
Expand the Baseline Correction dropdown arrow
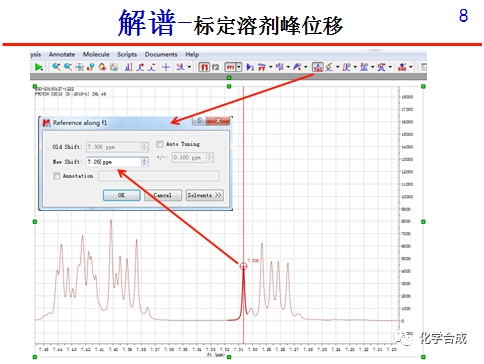coord(305,67)
